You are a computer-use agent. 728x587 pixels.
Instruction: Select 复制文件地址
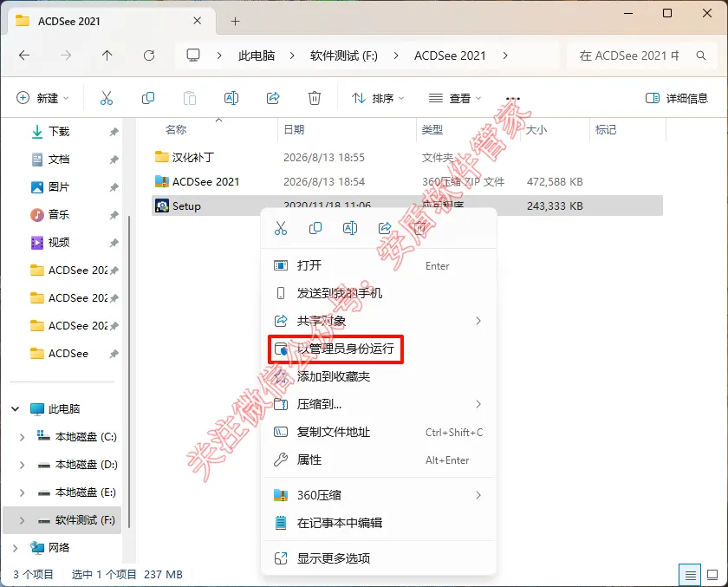point(379,433)
